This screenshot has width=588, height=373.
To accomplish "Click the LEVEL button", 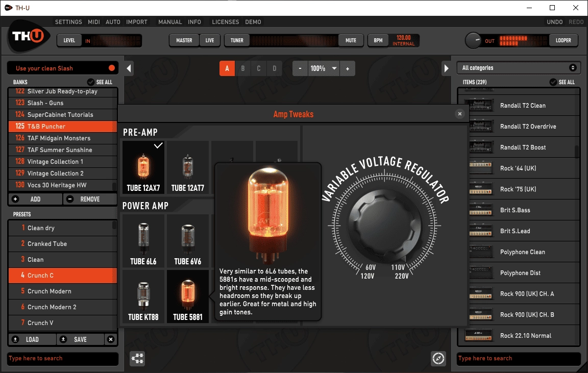I will point(69,40).
